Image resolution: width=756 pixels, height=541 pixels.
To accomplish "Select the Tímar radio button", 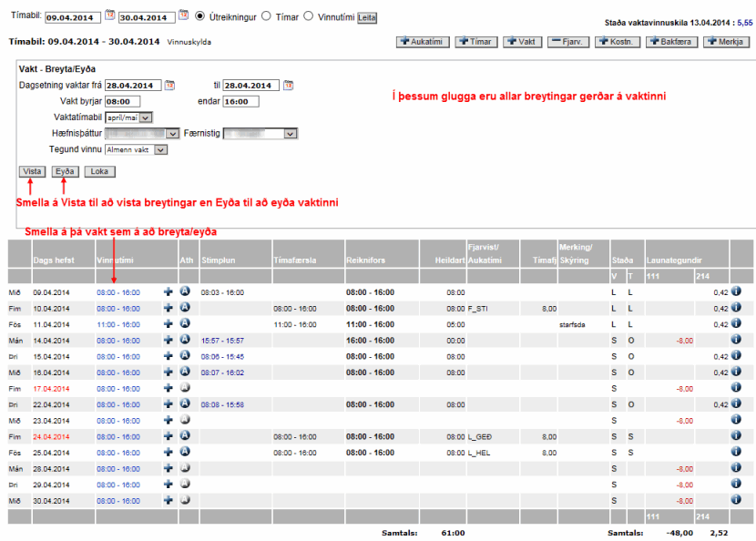I will [x=266, y=15].
